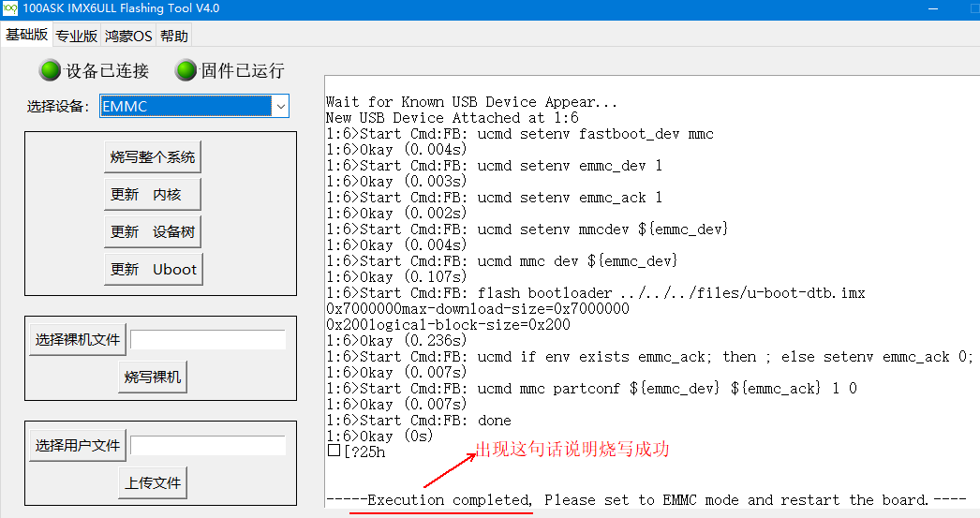Click the 'Okay (0s)' log line

pos(379,437)
